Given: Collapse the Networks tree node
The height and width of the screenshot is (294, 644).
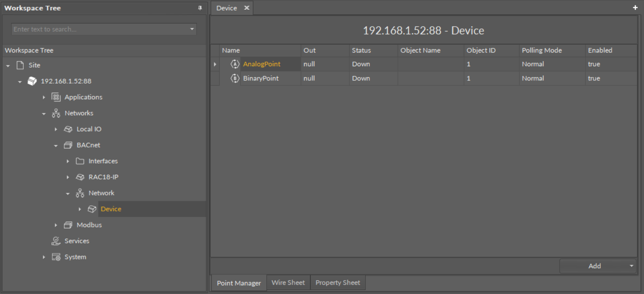Looking at the screenshot, I should coord(44,113).
